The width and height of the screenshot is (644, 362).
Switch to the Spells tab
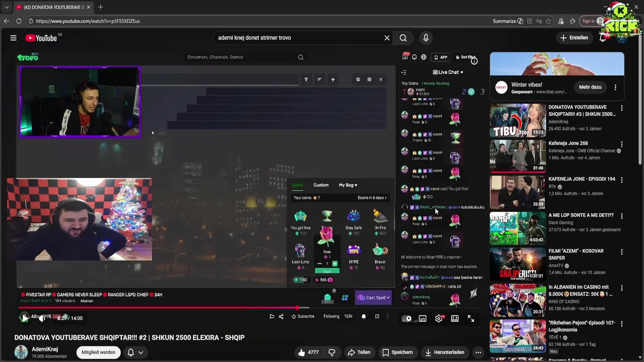click(297, 185)
